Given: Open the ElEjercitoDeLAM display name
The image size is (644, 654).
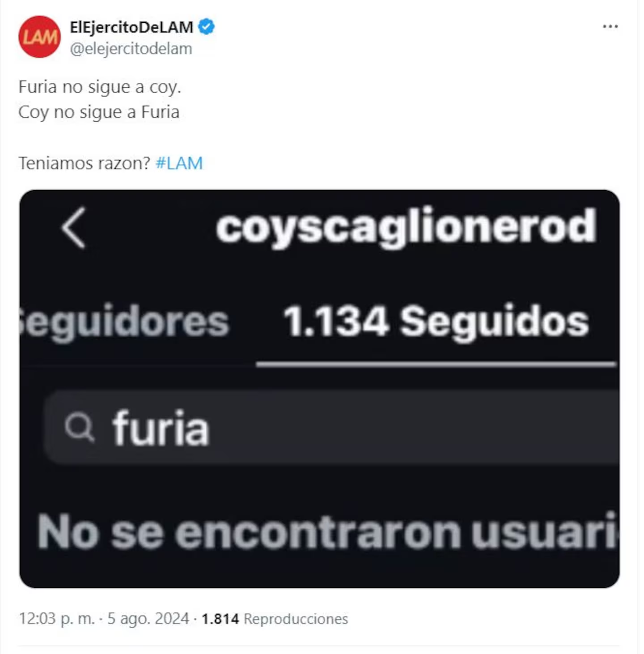Looking at the screenshot, I should point(131,27).
